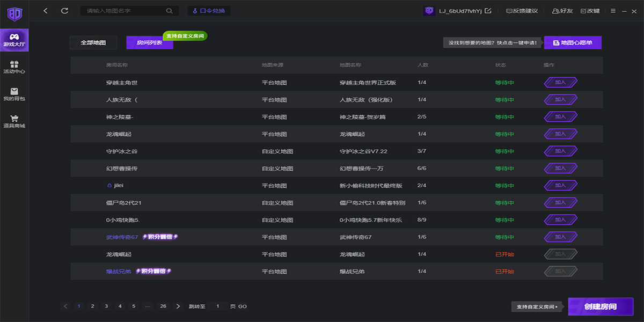The image size is (644, 322).
Task: Click the 口令兑换 code redeem button
Action: pos(209,11)
